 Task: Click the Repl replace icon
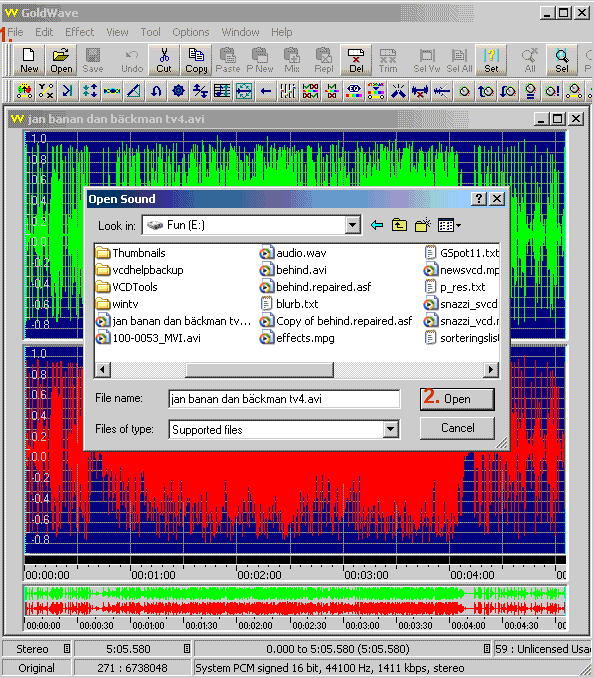(x=324, y=60)
